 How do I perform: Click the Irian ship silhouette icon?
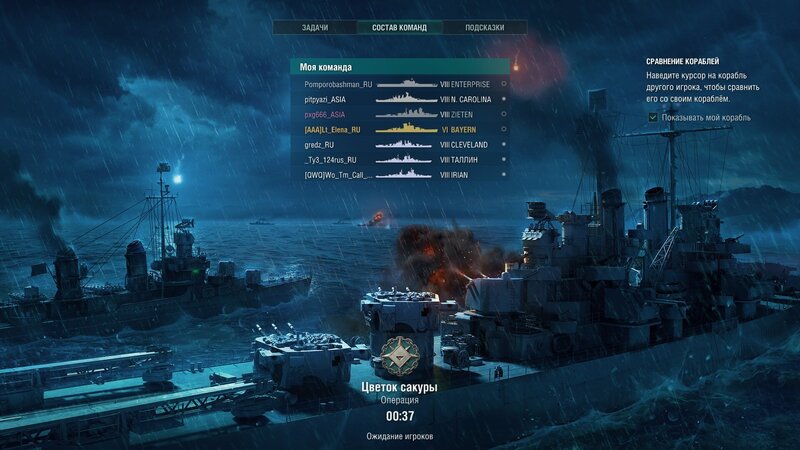click(404, 174)
